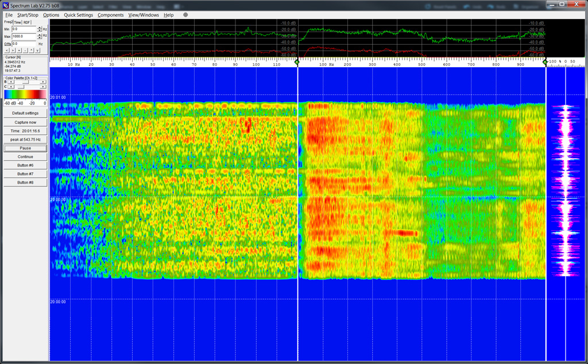This screenshot has width=588, height=364.
Task: Adjust the Max frequency spinner arrows
Action: click(40, 36)
